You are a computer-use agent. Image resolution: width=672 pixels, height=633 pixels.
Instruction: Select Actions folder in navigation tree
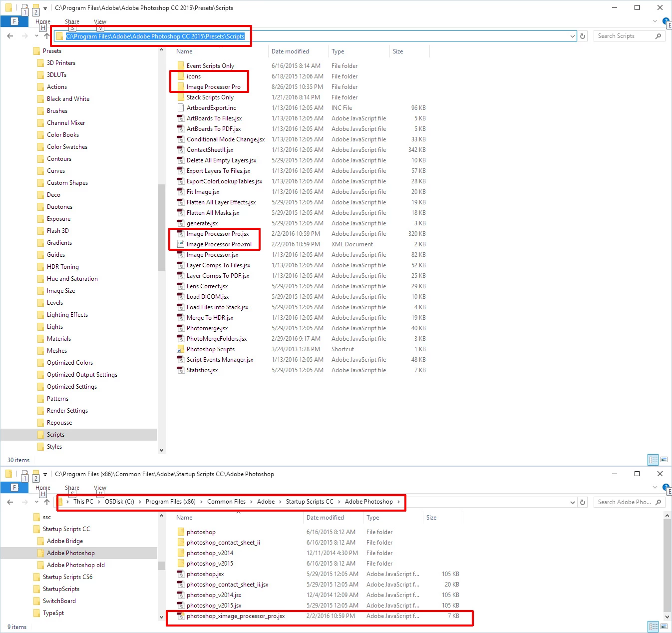[56, 87]
